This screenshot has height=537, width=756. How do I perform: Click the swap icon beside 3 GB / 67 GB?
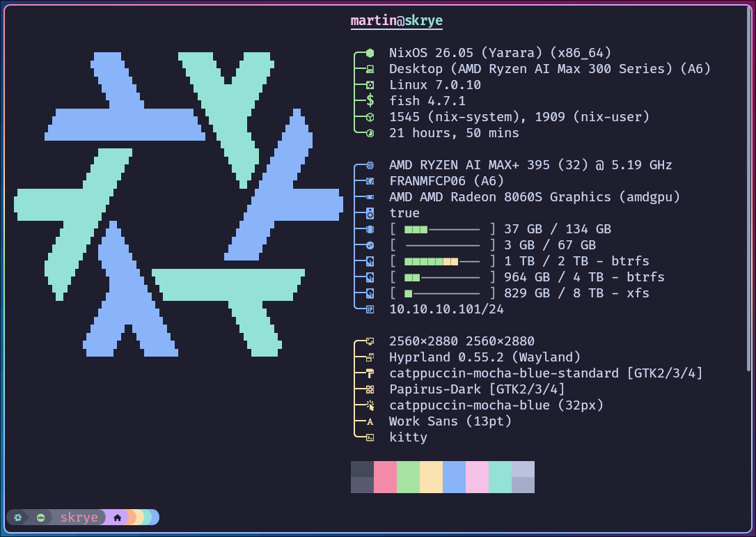(x=370, y=245)
